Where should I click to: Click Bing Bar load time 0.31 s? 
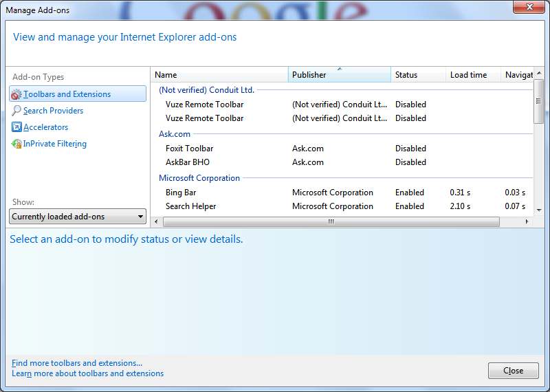(x=460, y=193)
